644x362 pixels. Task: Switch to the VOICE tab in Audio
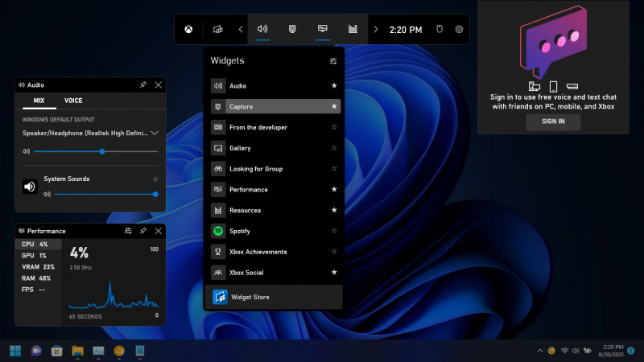point(73,101)
